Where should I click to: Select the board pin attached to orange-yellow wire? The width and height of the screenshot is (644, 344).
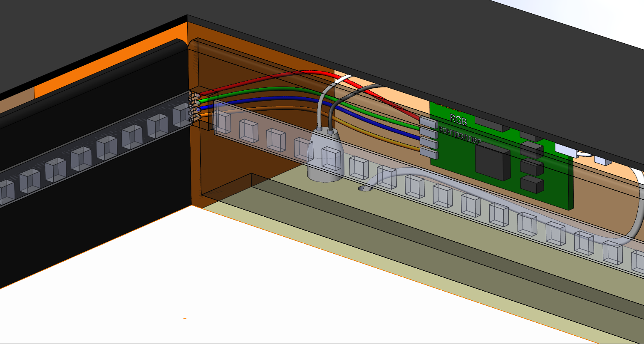tap(429, 153)
